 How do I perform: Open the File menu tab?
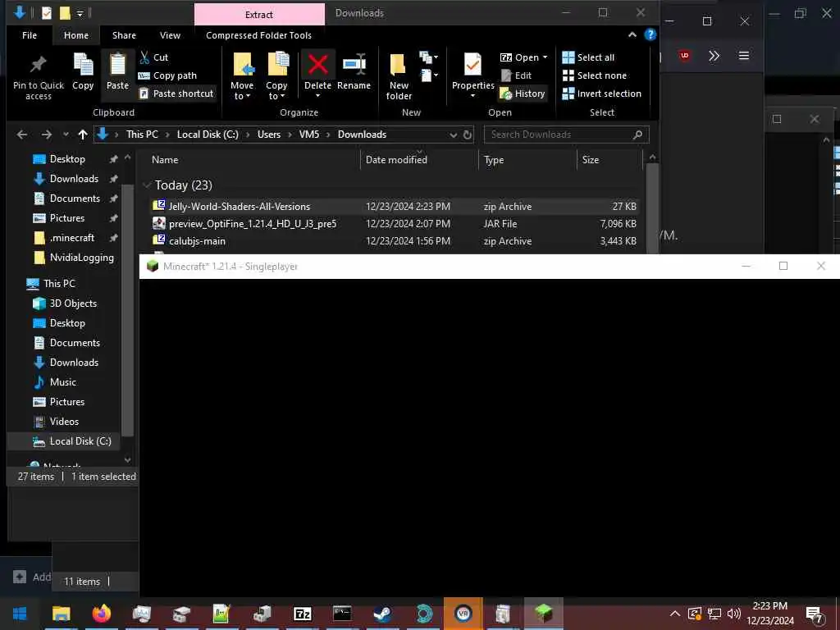[x=30, y=35]
